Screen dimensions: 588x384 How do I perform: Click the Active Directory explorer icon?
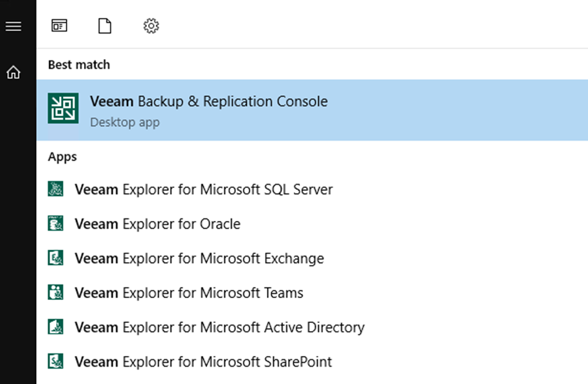coord(55,327)
